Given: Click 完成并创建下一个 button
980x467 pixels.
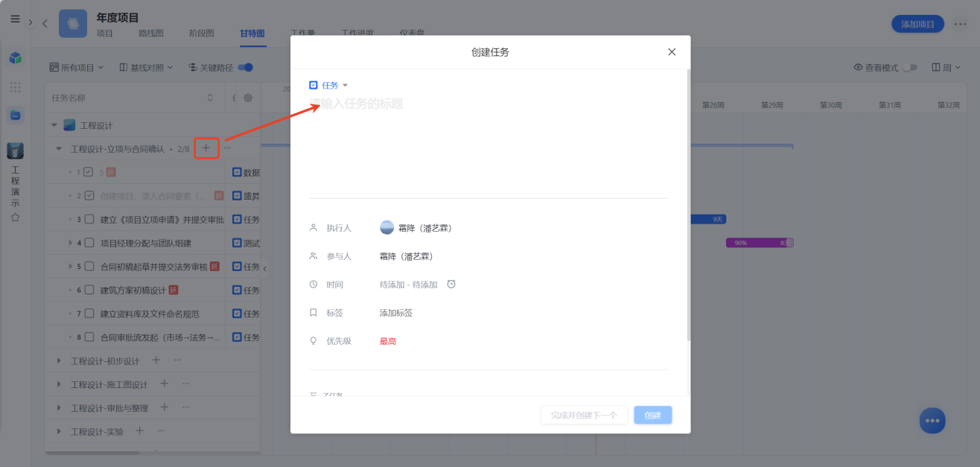Looking at the screenshot, I should [x=584, y=415].
